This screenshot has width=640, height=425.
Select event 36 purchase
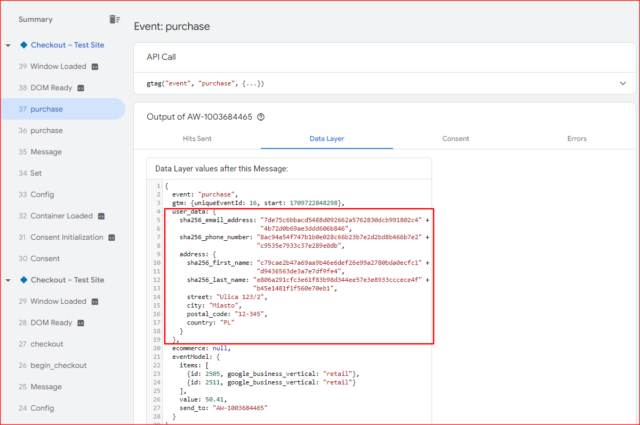point(40,130)
